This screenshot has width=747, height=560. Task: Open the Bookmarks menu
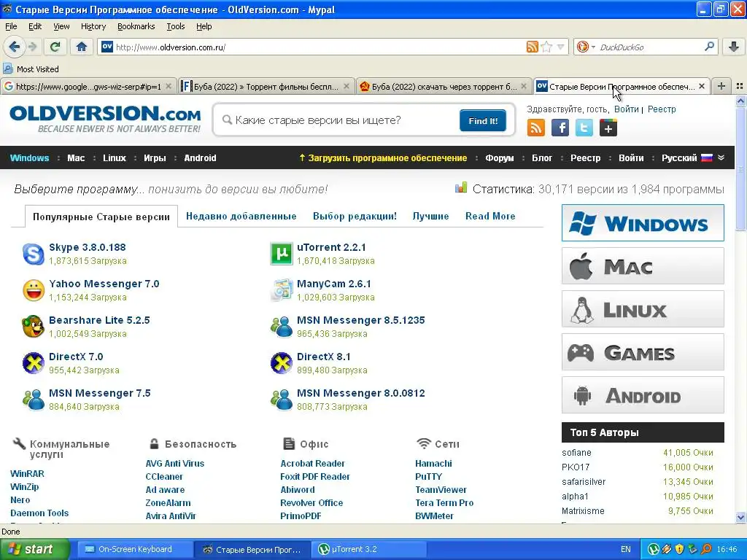[136, 26]
